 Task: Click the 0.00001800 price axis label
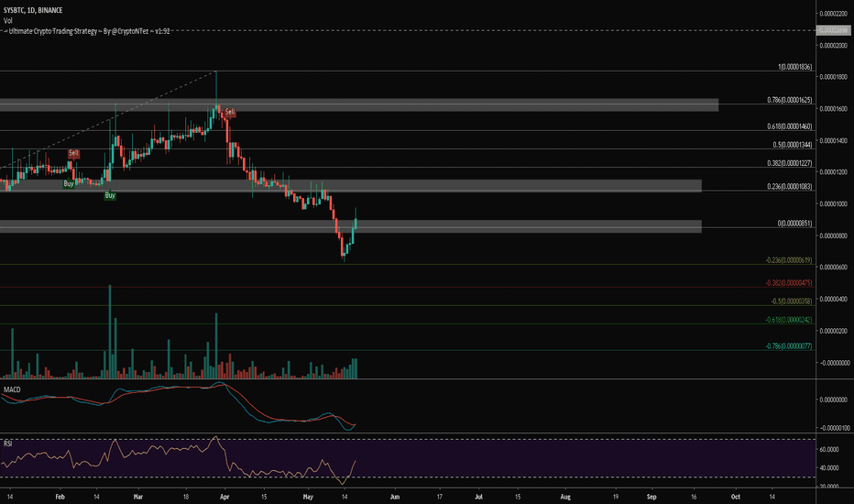pos(834,77)
